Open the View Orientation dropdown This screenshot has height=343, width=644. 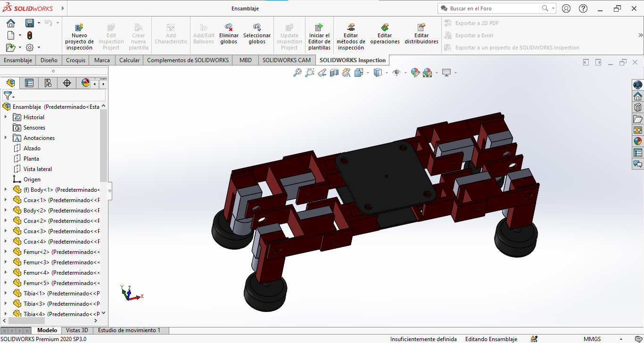click(368, 73)
